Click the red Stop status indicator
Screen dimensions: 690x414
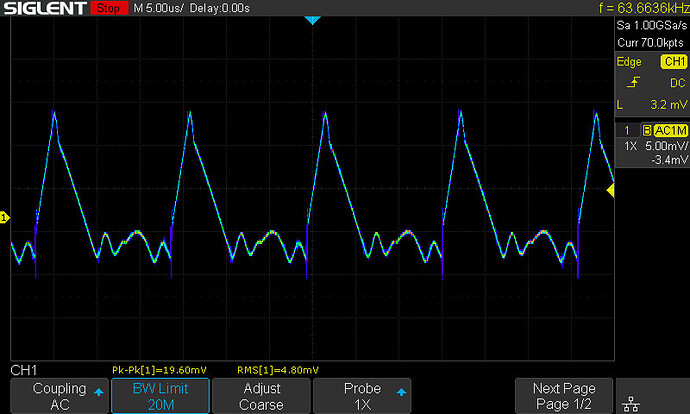109,8
